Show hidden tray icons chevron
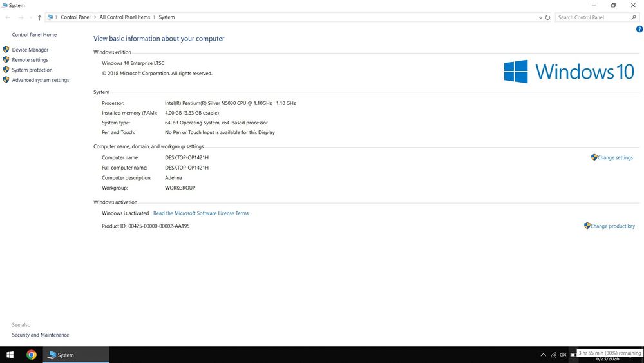644x363 pixels. pyautogui.click(x=543, y=355)
